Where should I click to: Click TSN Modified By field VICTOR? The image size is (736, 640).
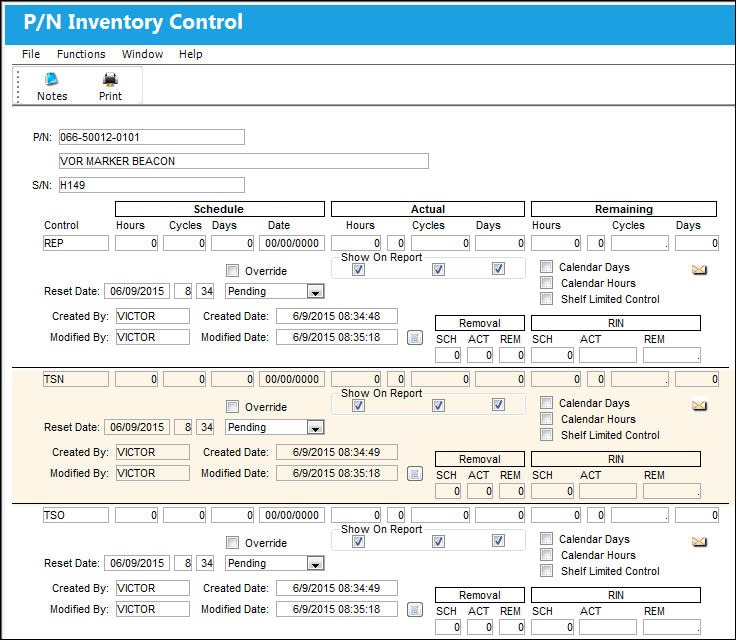pos(153,473)
